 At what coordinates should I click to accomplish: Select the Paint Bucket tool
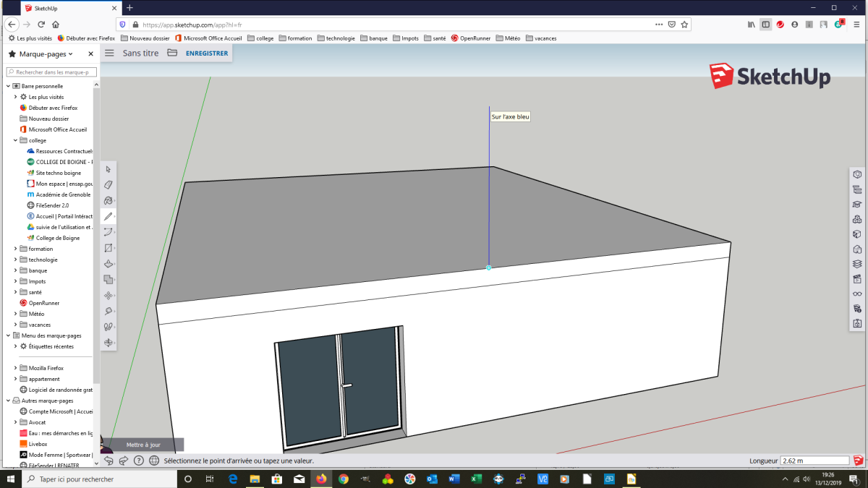click(x=109, y=200)
